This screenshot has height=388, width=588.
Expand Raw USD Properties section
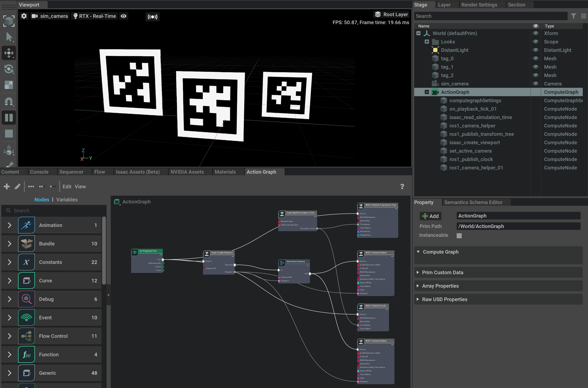pos(418,299)
